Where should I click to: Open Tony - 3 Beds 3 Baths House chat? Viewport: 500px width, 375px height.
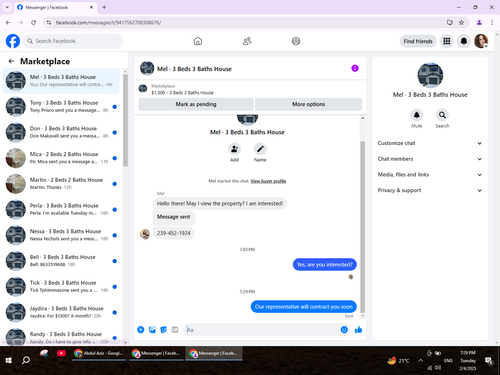pos(62,107)
